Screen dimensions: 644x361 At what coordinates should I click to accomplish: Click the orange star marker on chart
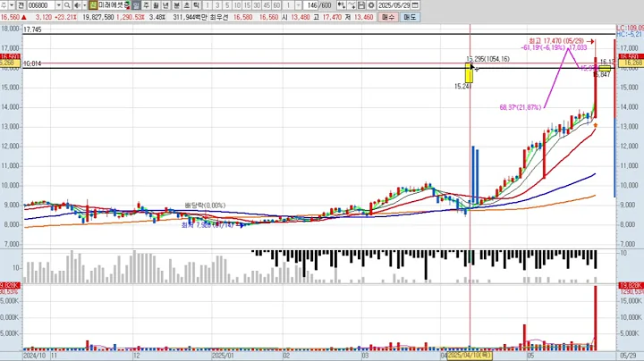click(595, 125)
